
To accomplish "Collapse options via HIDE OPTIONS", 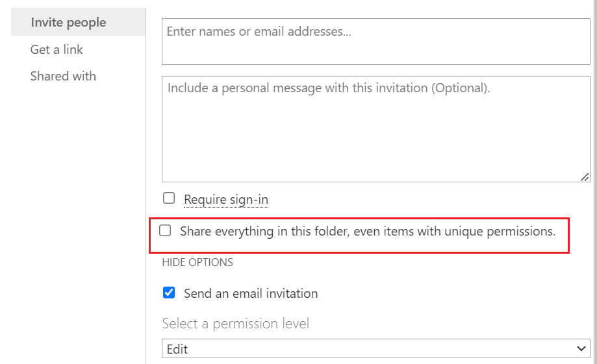I will (197, 262).
